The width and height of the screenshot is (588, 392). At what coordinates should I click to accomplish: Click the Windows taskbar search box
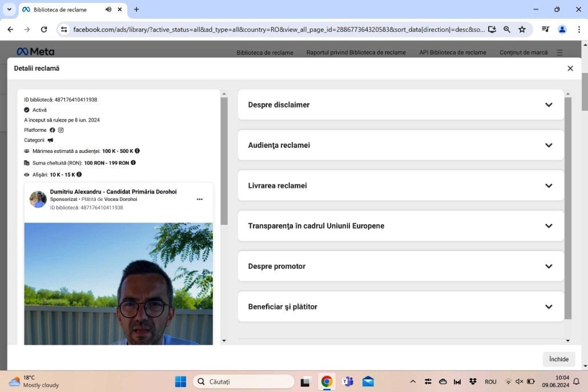(x=244, y=382)
